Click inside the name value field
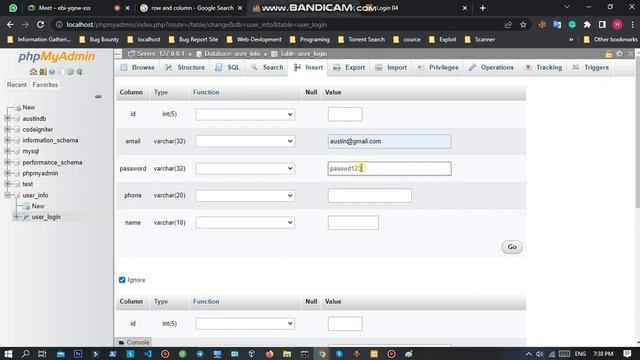640x360 pixels. click(353, 222)
